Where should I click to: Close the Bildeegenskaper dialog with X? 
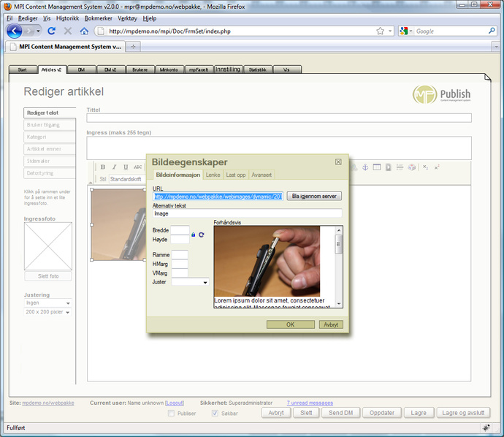(x=338, y=161)
